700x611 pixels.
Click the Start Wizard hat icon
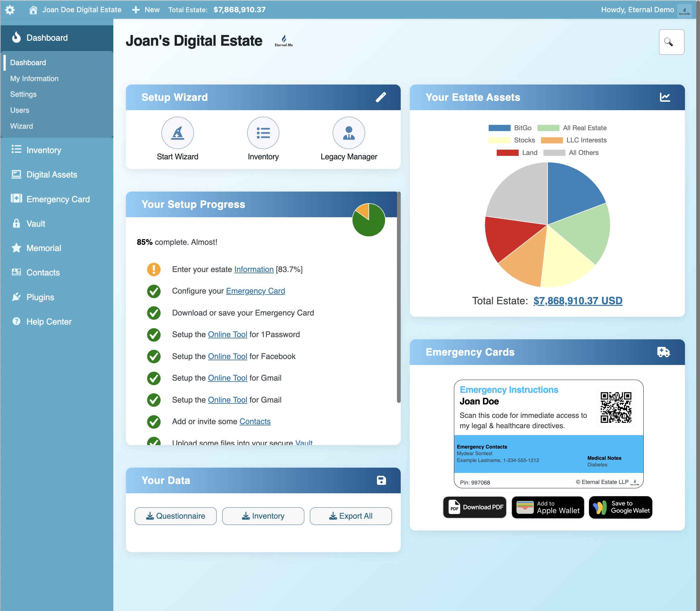click(x=177, y=133)
